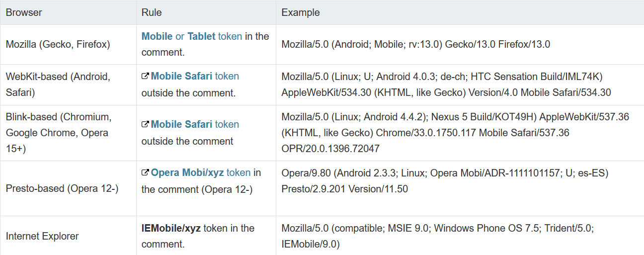Click the Rule column header
Image resolution: width=644 pixels, height=255 pixels.
pos(152,12)
